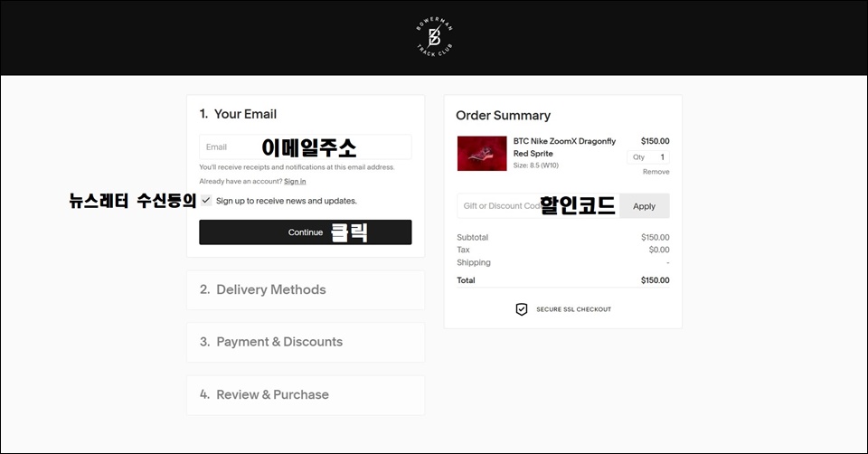Uncheck 'Sign up to receive news and updates'

tap(206, 201)
